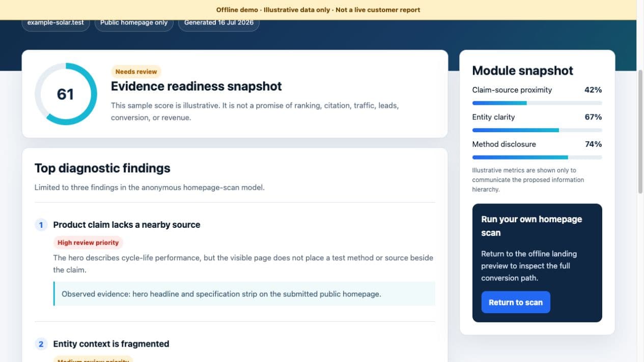The height and width of the screenshot is (362, 644).
Task: Click the vertical page scrollbar
Action: click(640, 131)
